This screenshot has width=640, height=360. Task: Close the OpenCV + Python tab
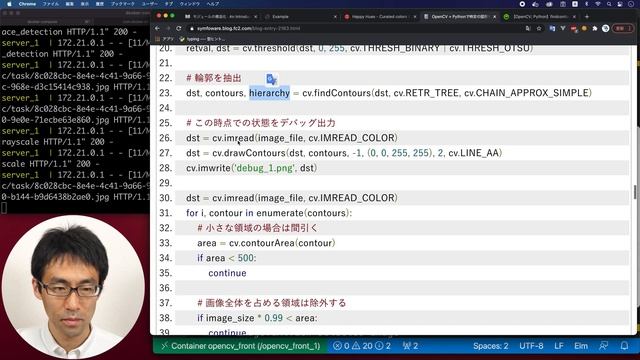click(494, 17)
